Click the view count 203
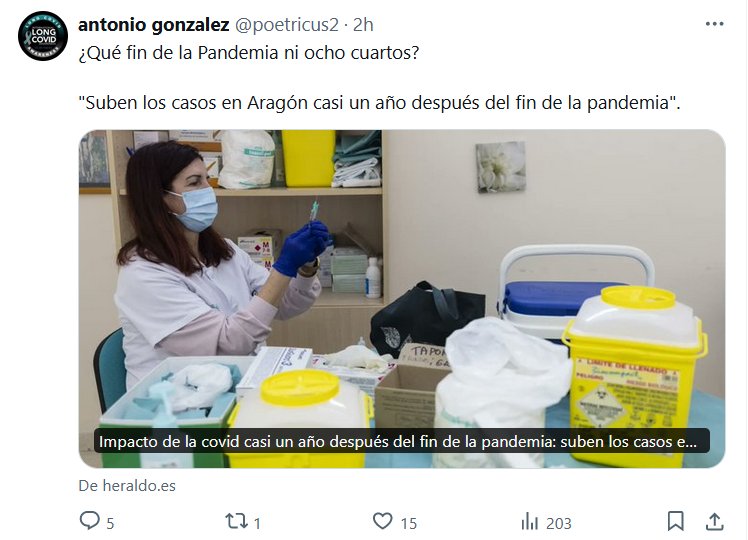The height and width of the screenshot is (540, 748). [x=559, y=523]
